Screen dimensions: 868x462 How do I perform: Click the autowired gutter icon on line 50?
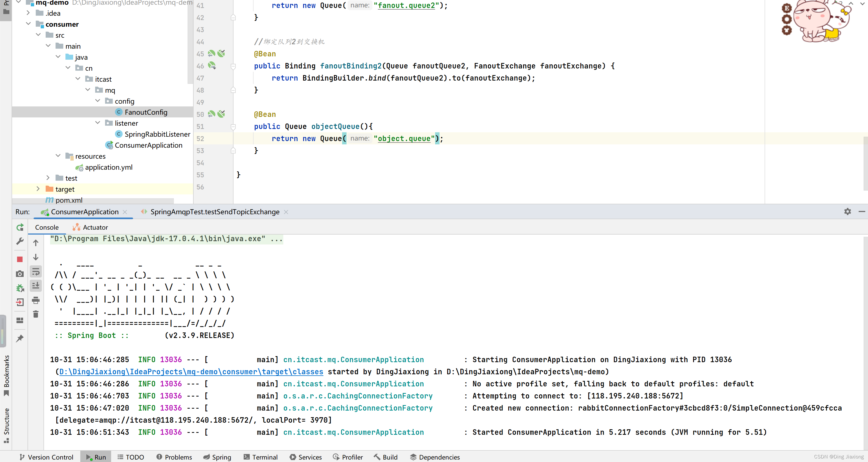[x=221, y=114]
